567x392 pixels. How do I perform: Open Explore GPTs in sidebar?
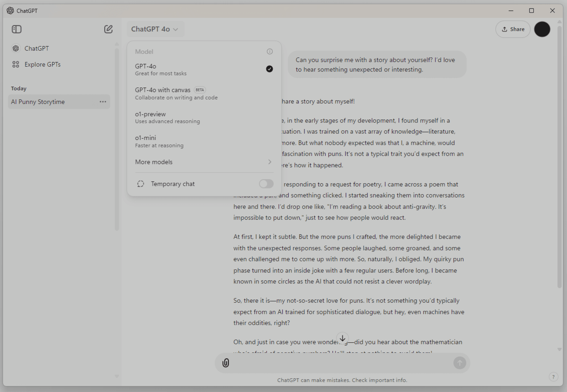[x=42, y=64]
